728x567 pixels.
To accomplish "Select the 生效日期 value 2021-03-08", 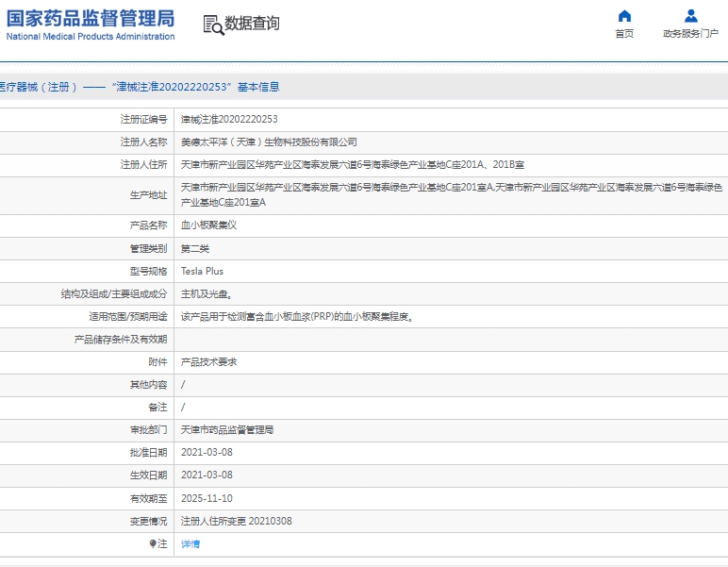I will (207, 475).
